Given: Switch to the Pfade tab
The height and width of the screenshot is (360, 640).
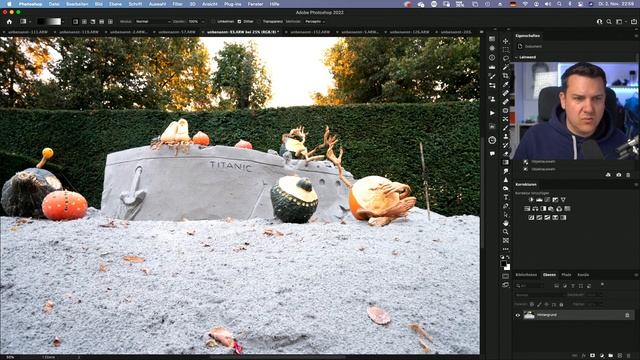Looking at the screenshot, I should coord(566,275).
